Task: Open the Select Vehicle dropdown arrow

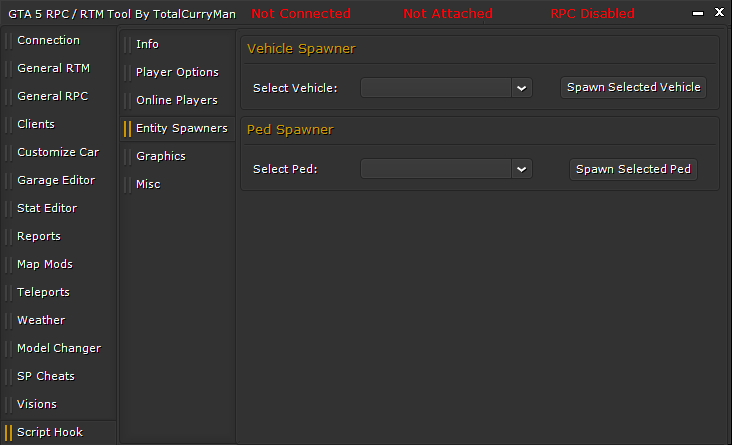Action: pos(521,88)
